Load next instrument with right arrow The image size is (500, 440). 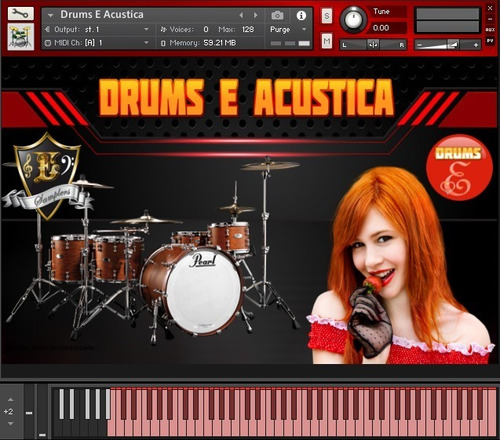click(255, 15)
